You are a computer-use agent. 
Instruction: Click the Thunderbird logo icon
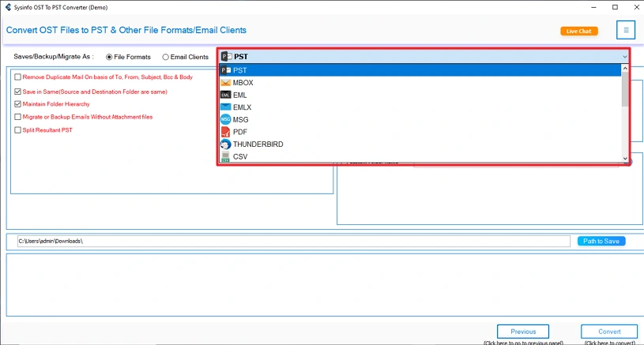click(x=225, y=144)
